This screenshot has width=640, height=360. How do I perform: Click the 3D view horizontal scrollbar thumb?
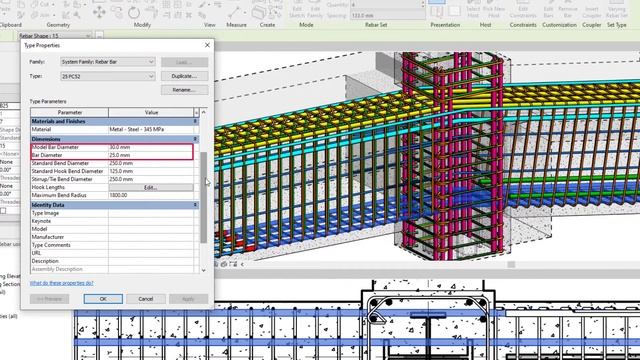click(x=511, y=264)
